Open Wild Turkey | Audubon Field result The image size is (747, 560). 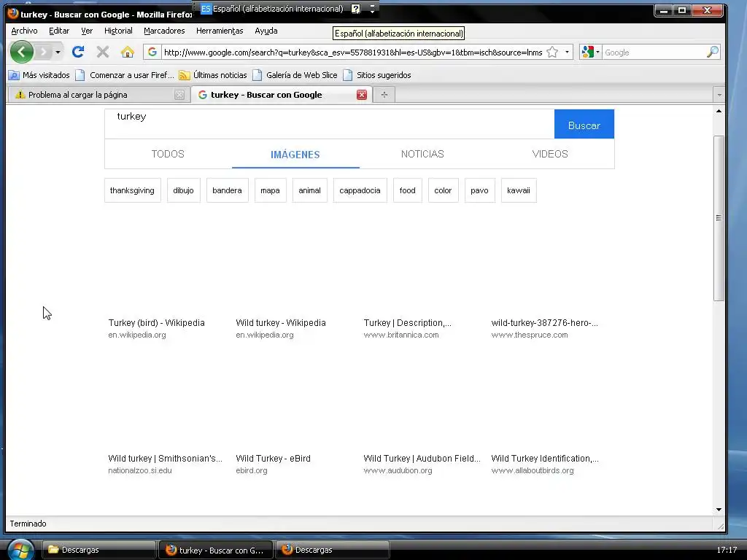click(x=422, y=459)
